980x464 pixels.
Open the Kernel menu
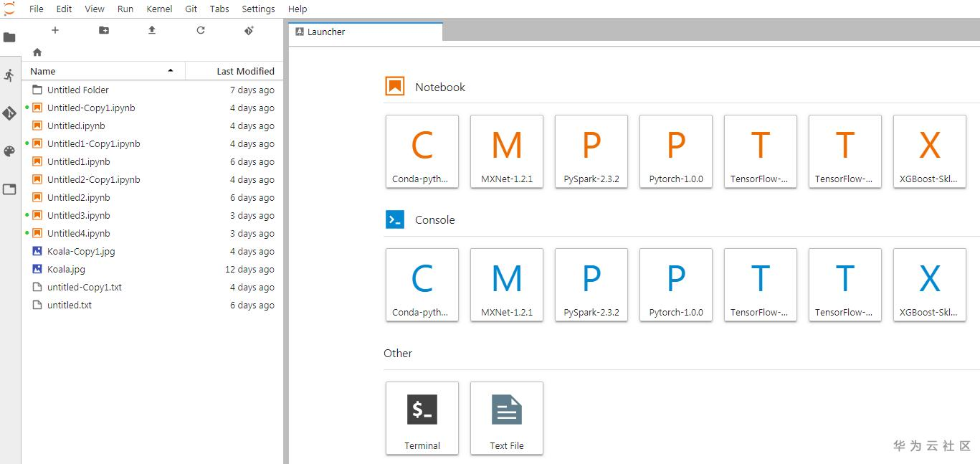tap(159, 9)
